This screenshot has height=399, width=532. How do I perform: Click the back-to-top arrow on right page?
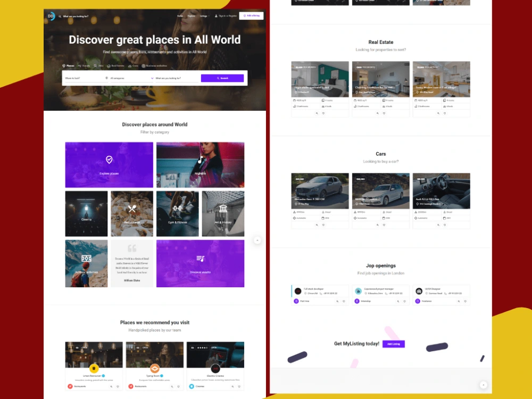pos(484,385)
